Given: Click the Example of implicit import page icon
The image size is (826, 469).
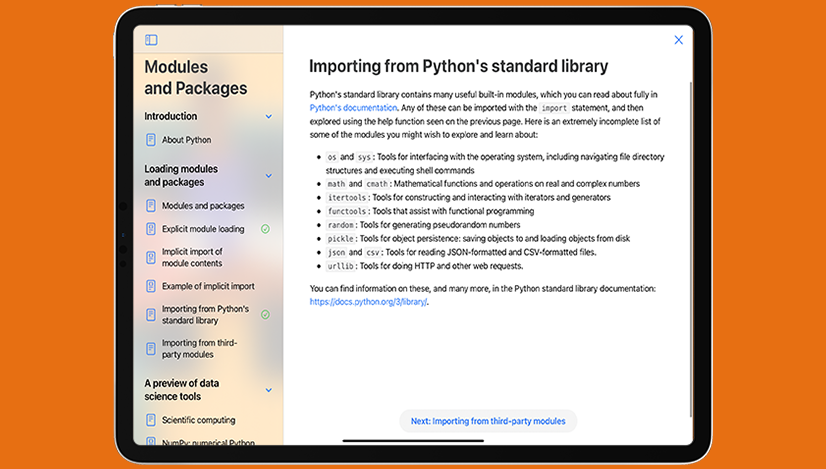Looking at the screenshot, I should pos(150,286).
